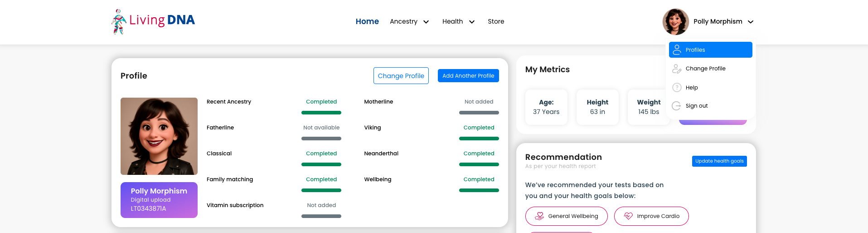Click the General Wellbeing heart-hand icon

pyautogui.click(x=539, y=216)
